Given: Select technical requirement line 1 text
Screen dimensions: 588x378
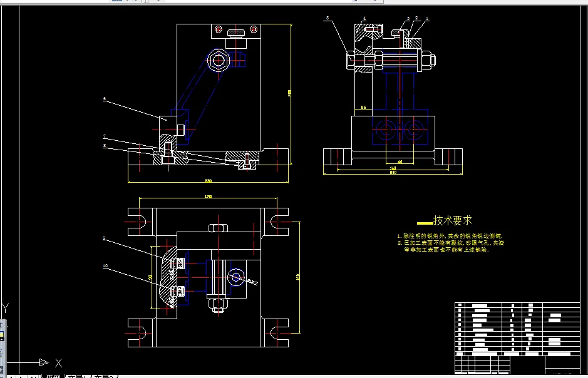Looking at the screenshot, I should (x=450, y=236).
